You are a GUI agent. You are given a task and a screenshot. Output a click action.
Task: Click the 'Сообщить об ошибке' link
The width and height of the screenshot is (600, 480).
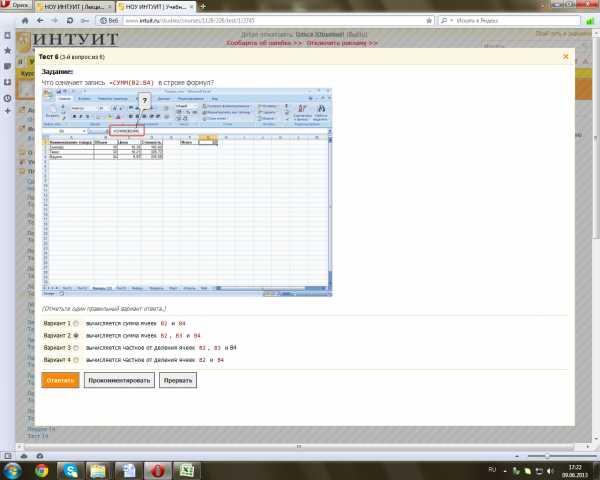[264, 43]
